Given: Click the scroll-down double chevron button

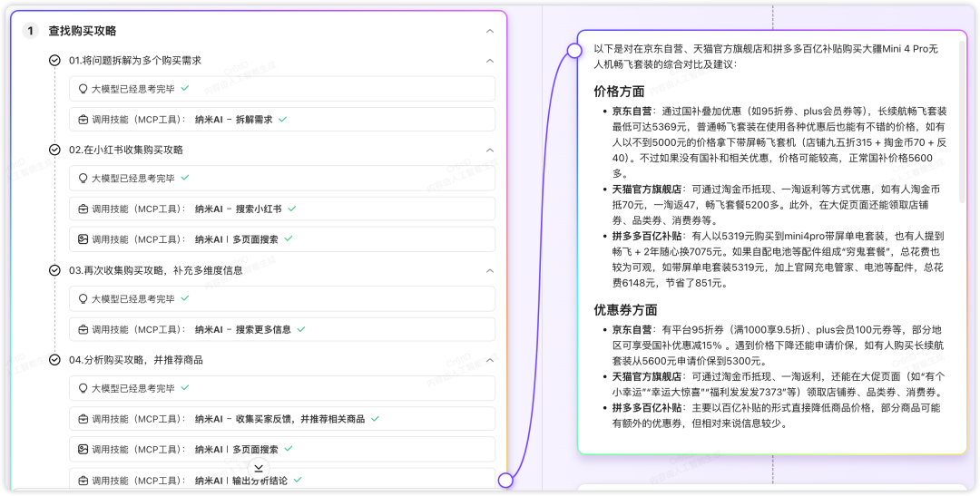Looking at the screenshot, I should (259, 467).
